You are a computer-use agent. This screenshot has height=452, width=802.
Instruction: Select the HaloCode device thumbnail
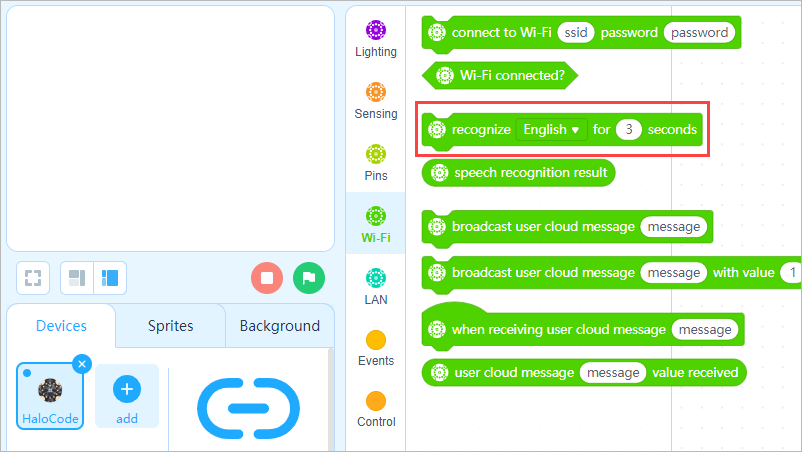pyautogui.click(x=50, y=396)
